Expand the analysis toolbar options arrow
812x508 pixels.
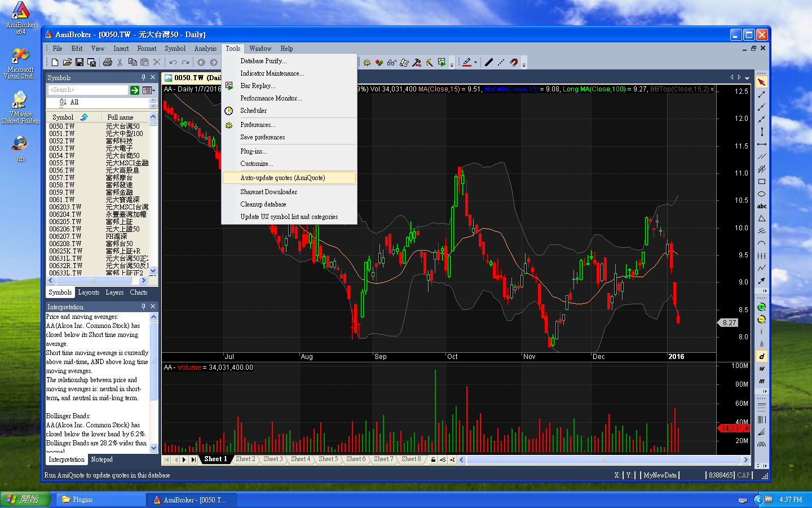click(x=452, y=65)
